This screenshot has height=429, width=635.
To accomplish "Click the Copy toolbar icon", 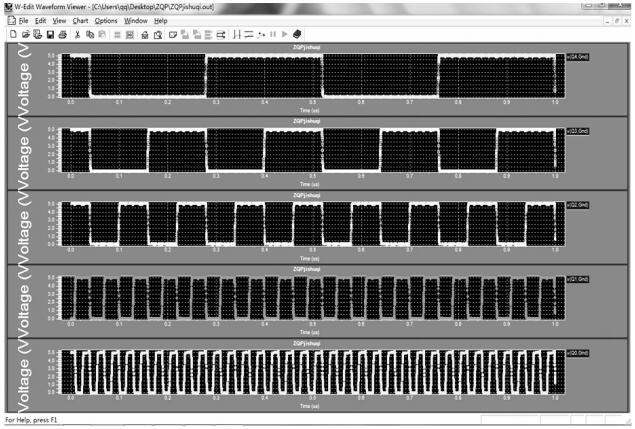I will point(90,35).
